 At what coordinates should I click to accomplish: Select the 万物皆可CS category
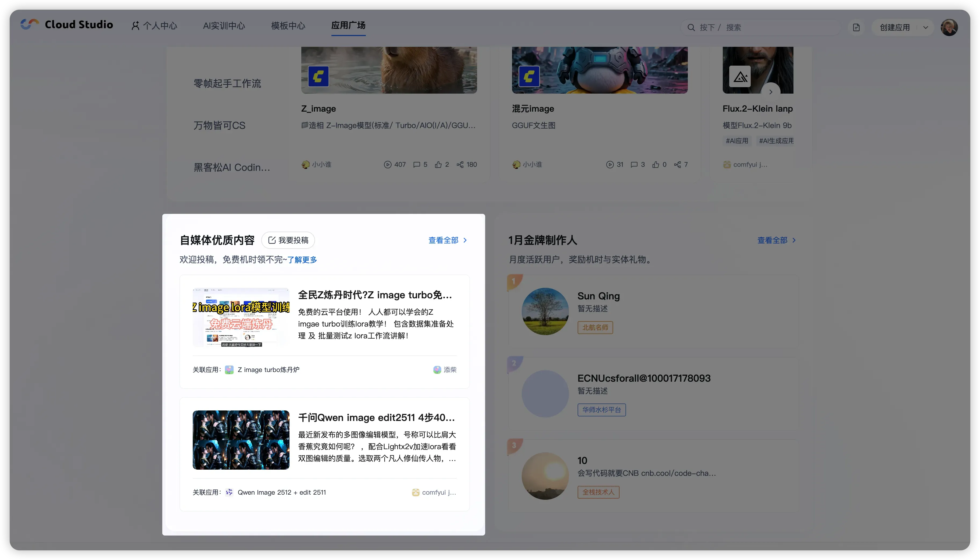point(219,125)
